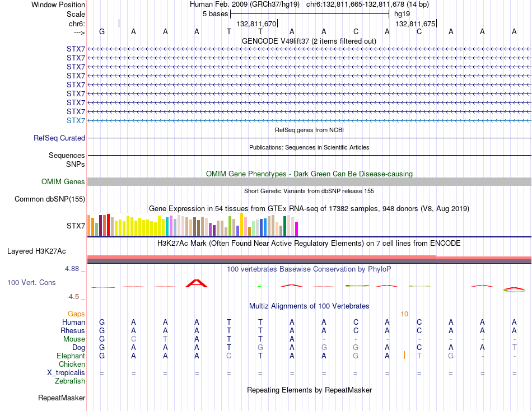Click the red PhyloP conservation peak 'A'

point(197,283)
